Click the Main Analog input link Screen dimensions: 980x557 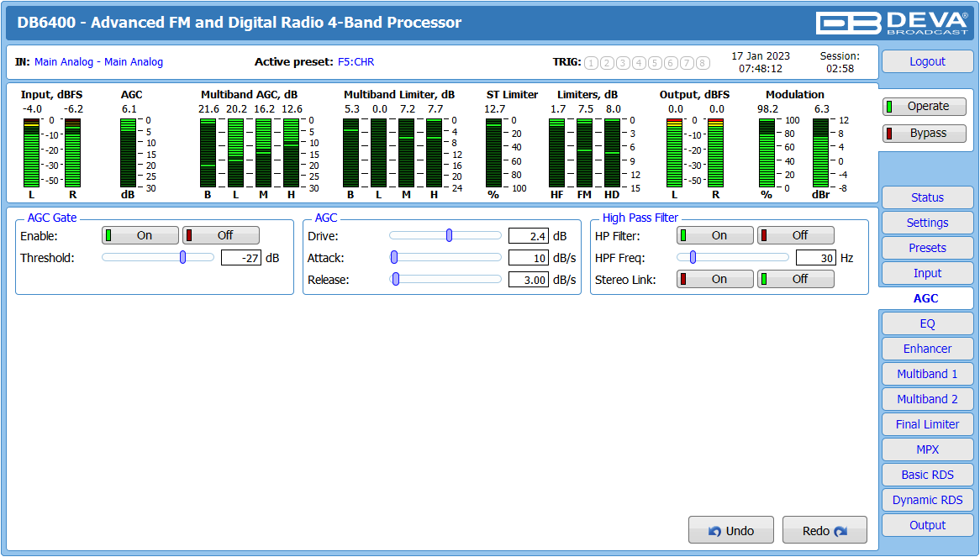tap(98, 62)
